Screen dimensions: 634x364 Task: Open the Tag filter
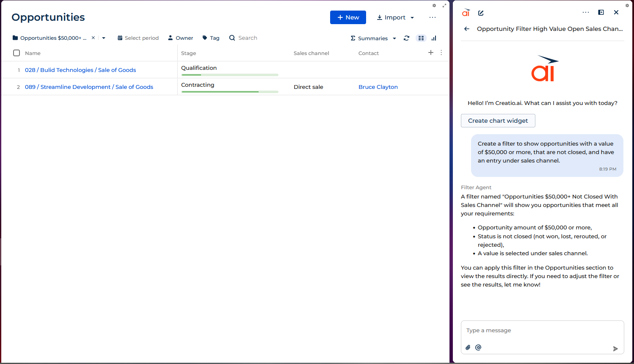click(211, 38)
